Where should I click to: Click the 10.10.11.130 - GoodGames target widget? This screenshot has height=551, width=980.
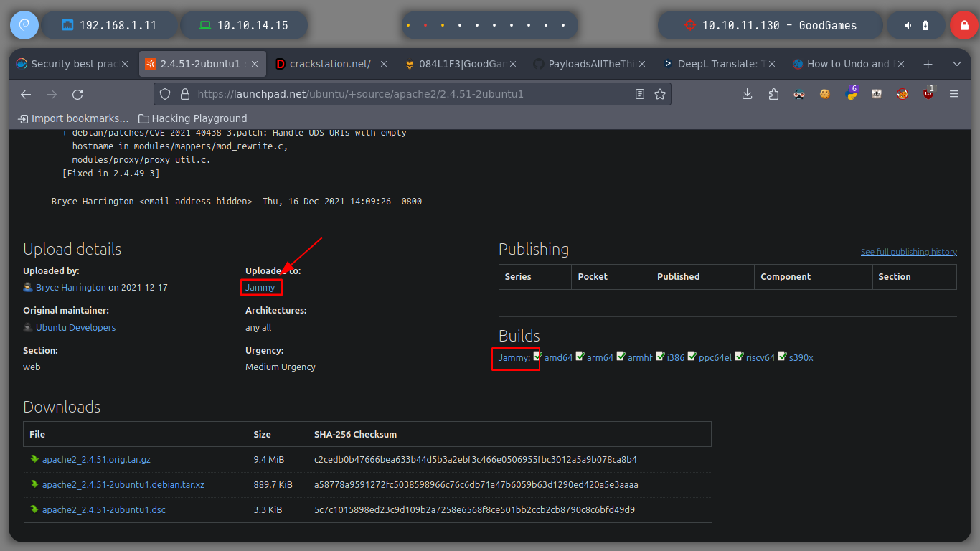(x=770, y=25)
